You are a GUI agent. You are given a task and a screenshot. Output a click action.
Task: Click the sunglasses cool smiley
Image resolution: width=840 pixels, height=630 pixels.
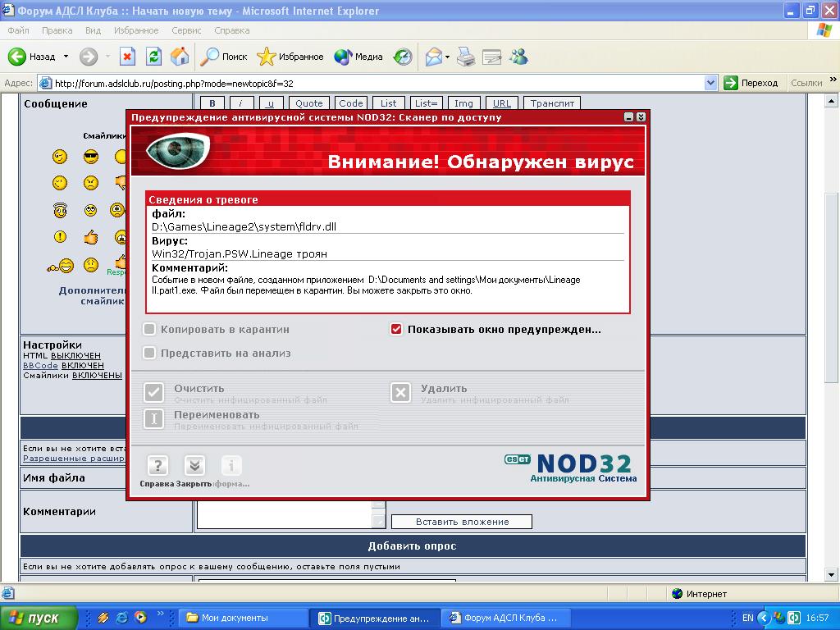click(91, 157)
